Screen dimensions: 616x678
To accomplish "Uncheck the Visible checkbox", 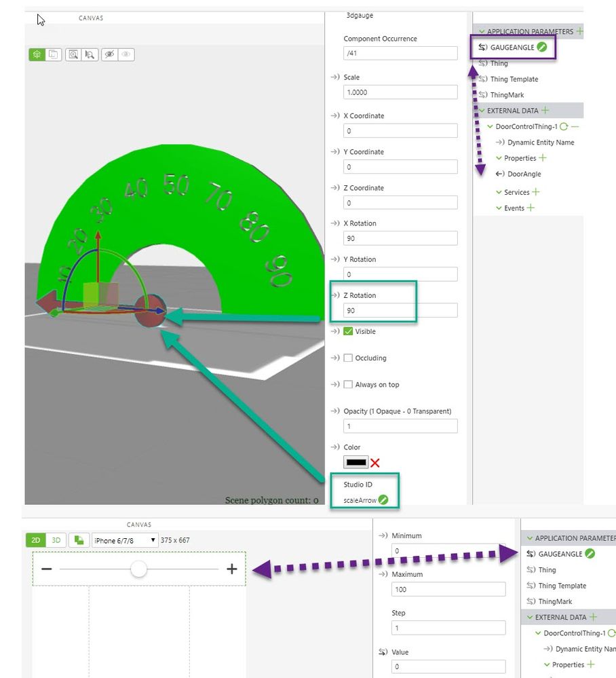I will click(x=348, y=331).
